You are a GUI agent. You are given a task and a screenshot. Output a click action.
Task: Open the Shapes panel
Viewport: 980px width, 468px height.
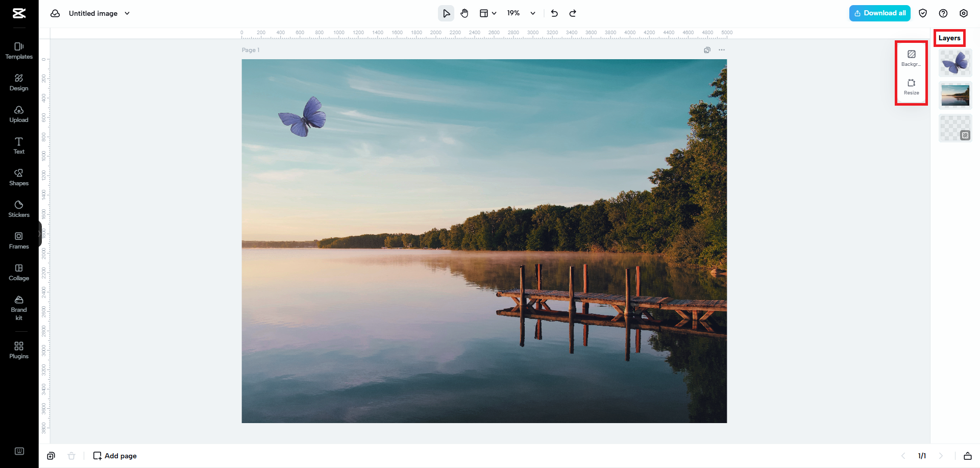19,177
